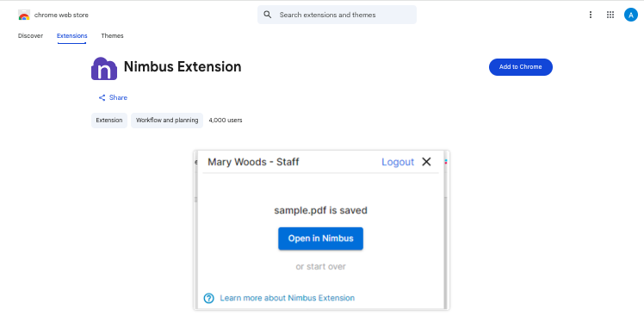
Task: Close the Nimbus popup with X
Action: (426, 162)
